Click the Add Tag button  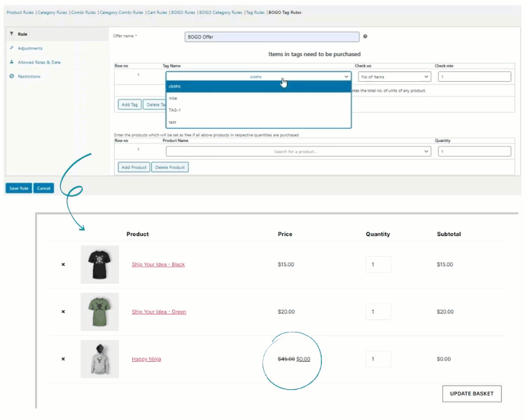[129, 104]
